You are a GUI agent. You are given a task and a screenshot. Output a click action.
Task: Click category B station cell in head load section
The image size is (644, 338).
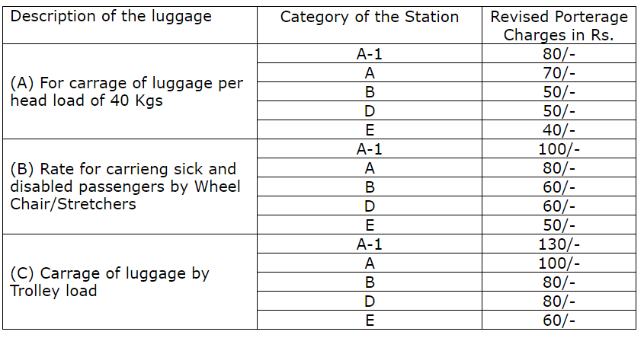[370, 92]
